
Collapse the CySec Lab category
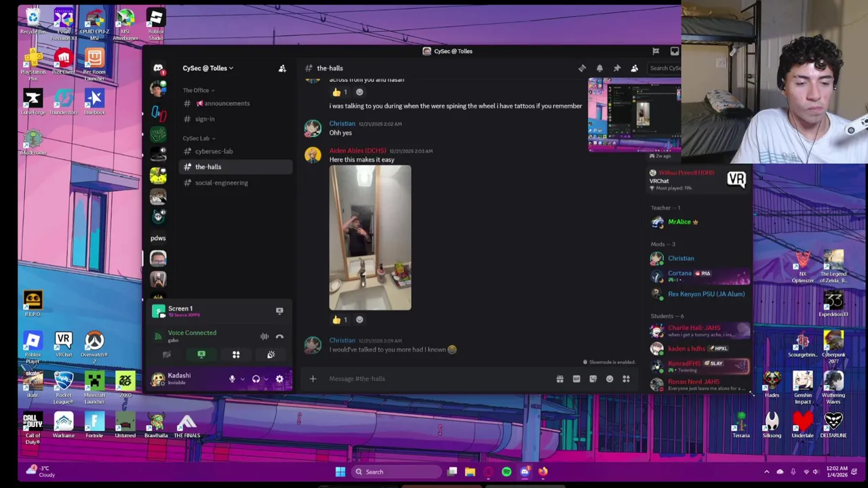(x=199, y=138)
